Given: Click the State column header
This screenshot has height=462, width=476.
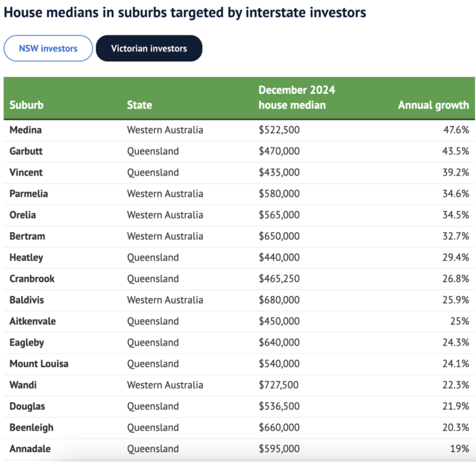Looking at the screenshot, I should pos(139,105).
